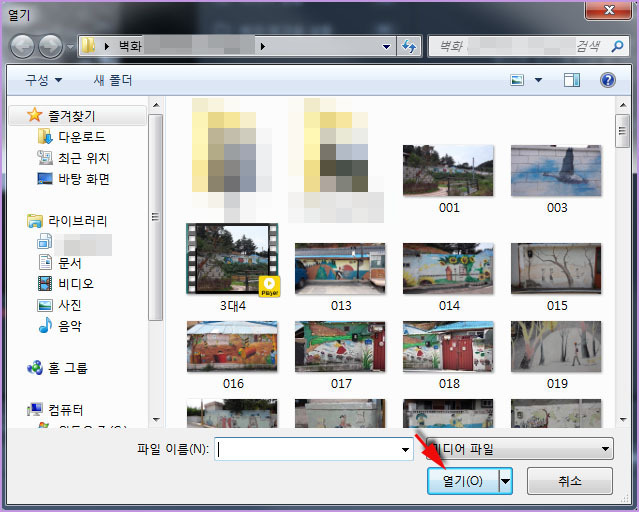Select 홈 그룹

click(x=68, y=368)
